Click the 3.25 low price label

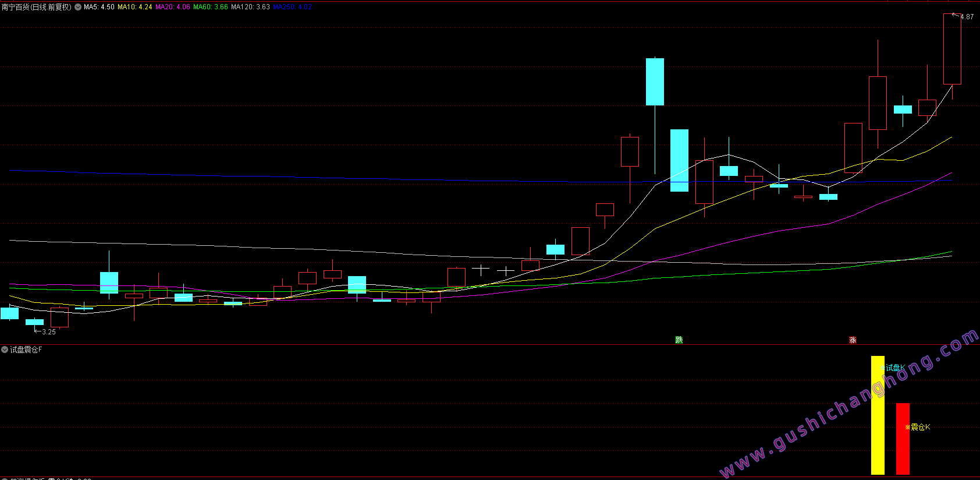click(x=49, y=332)
